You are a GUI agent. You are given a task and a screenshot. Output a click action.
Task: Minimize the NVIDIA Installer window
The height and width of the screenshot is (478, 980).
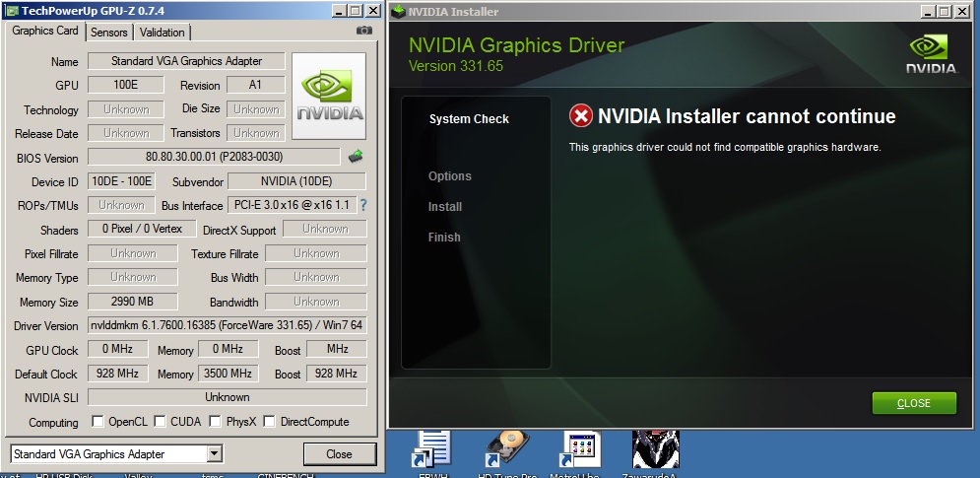click(x=929, y=11)
